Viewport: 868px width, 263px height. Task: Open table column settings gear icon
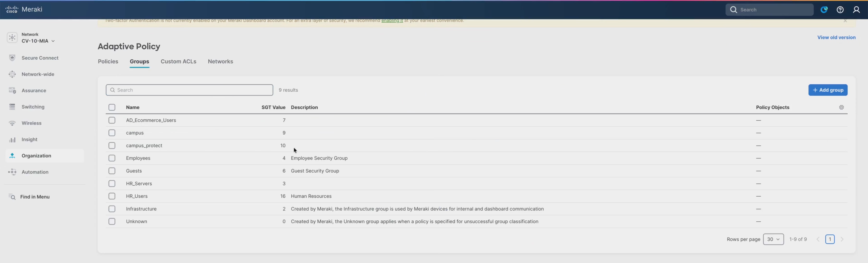pos(841,107)
